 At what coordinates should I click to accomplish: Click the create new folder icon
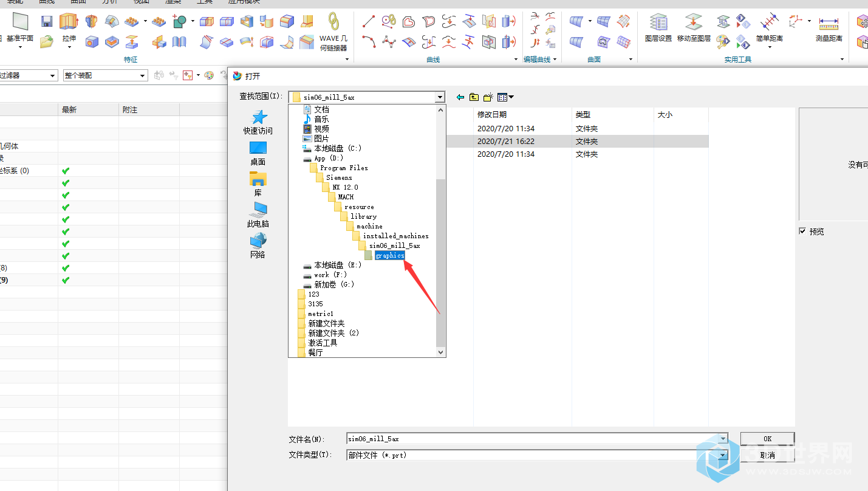[487, 97]
